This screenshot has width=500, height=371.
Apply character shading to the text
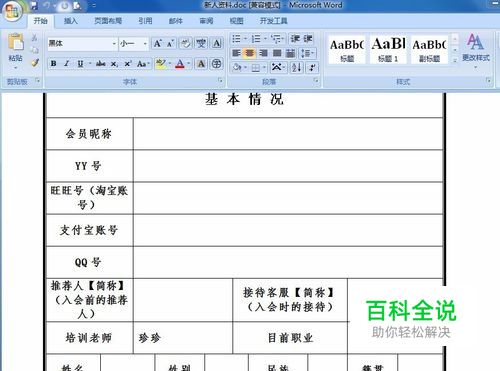[201, 64]
